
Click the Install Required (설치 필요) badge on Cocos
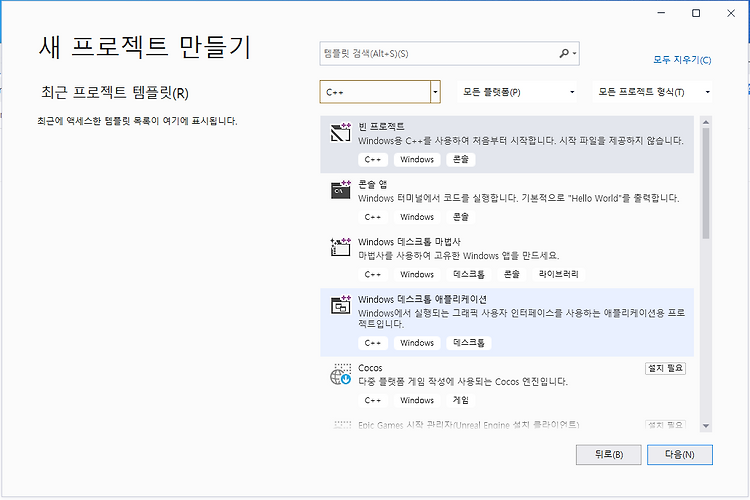[665, 368]
